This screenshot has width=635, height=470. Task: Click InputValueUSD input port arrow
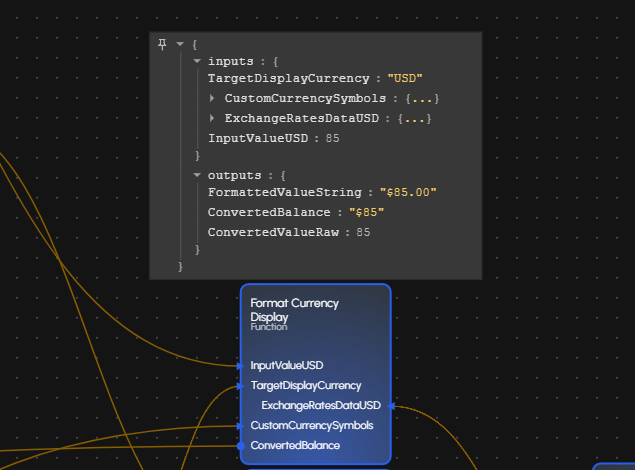(x=241, y=366)
